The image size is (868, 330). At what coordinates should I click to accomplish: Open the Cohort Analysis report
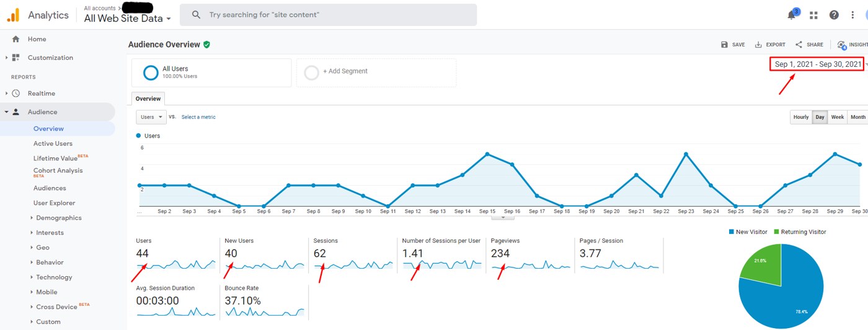(58, 172)
